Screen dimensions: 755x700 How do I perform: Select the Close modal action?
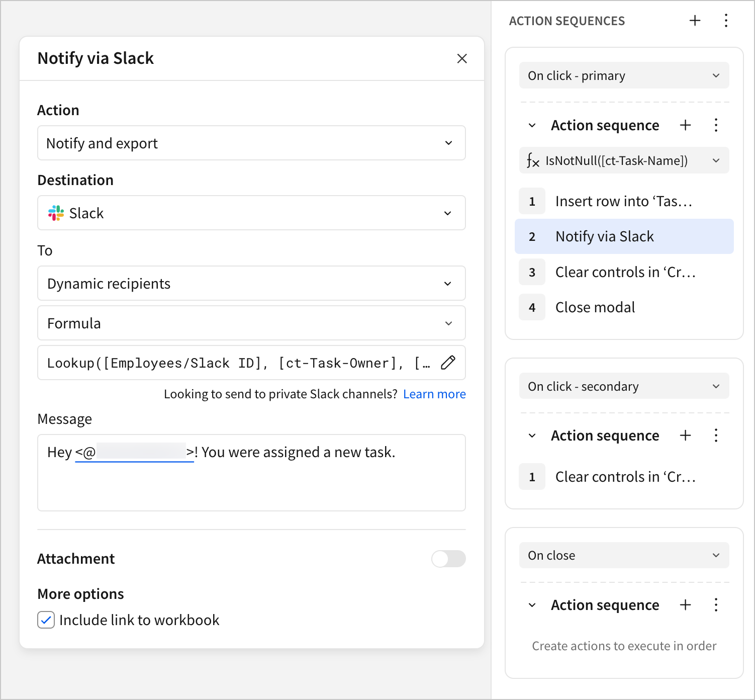[624, 307]
